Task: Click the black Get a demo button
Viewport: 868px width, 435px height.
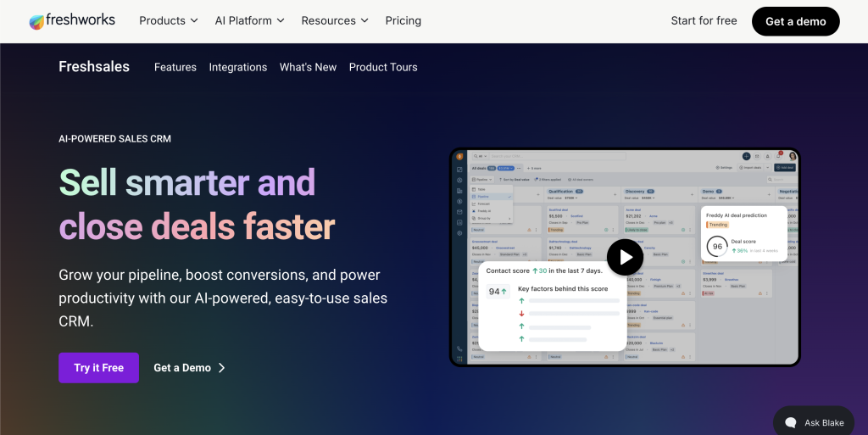Action: 795,21
